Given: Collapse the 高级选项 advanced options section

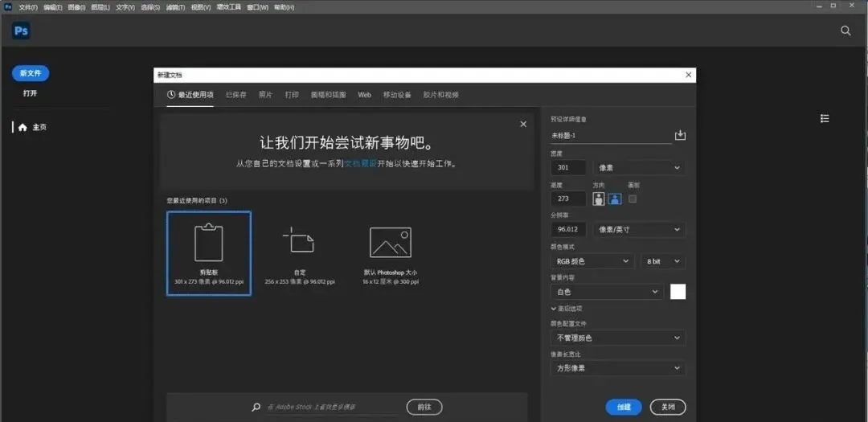Looking at the screenshot, I should click(567, 309).
